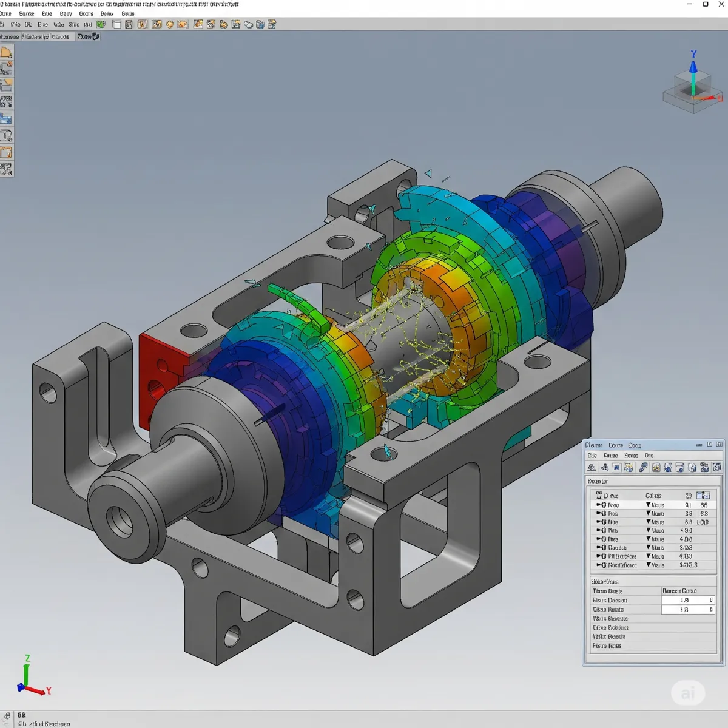This screenshot has width=728, height=728.
Task: Click the tree icon in panel list header
Action: (599, 495)
